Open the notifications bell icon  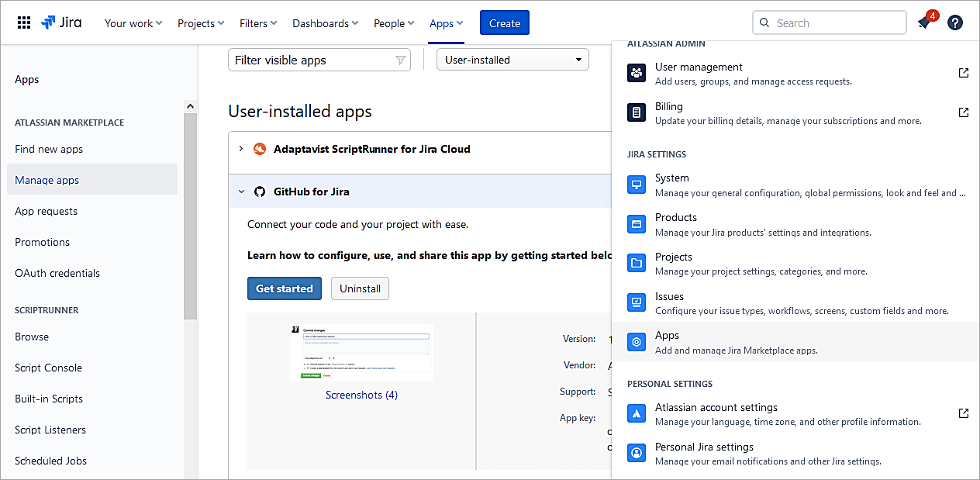[x=923, y=23]
